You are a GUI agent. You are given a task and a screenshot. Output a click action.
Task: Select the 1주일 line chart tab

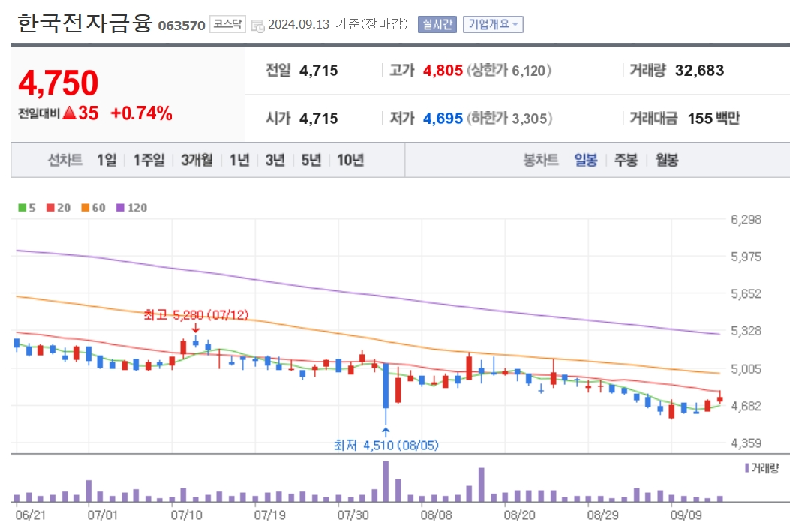coord(149,161)
